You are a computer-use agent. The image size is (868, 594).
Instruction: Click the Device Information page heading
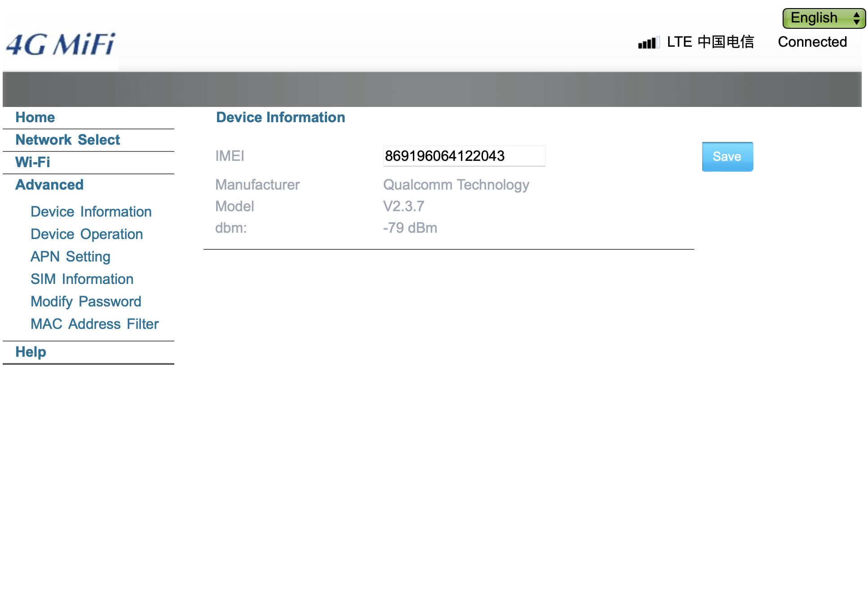coord(280,117)
